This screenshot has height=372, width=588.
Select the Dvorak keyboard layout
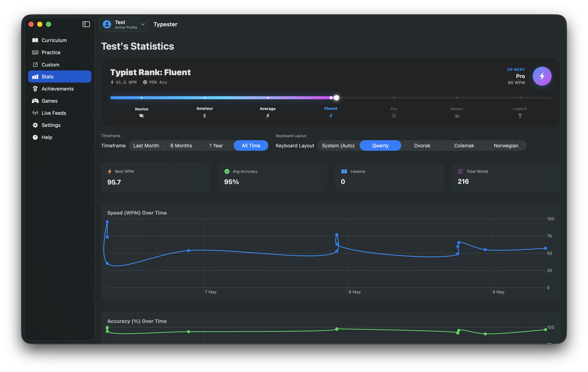point(422,145)
